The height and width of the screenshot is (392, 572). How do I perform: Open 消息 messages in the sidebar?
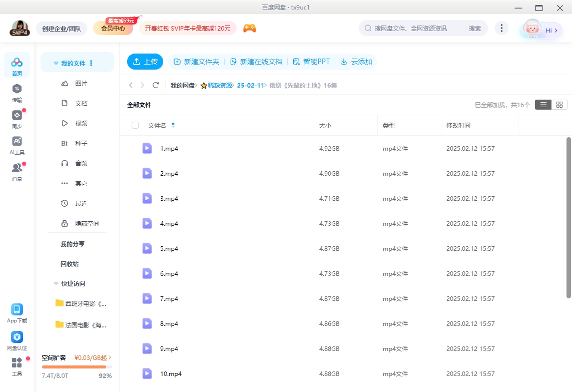point(17,170)
